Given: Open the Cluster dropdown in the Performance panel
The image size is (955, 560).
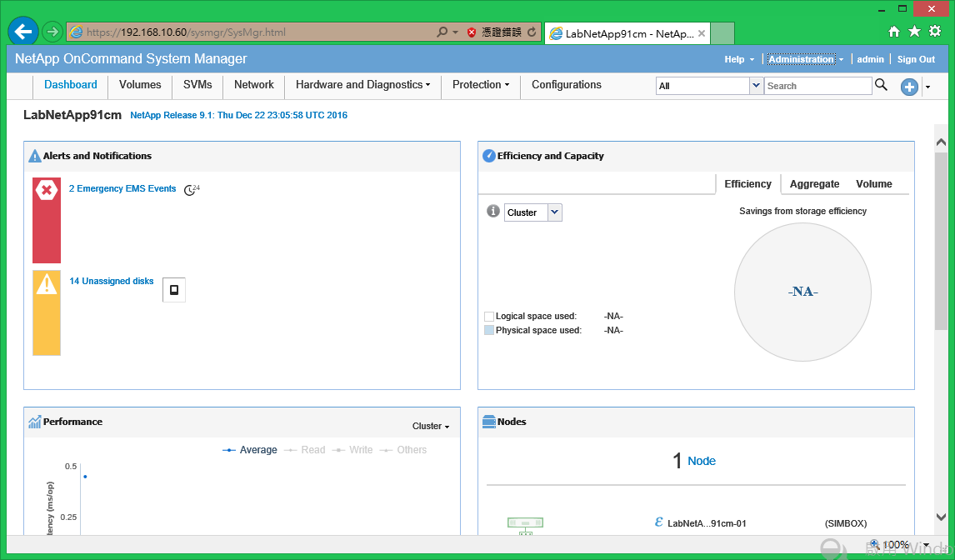Looking at the screenshot, I should coord(430,426).
